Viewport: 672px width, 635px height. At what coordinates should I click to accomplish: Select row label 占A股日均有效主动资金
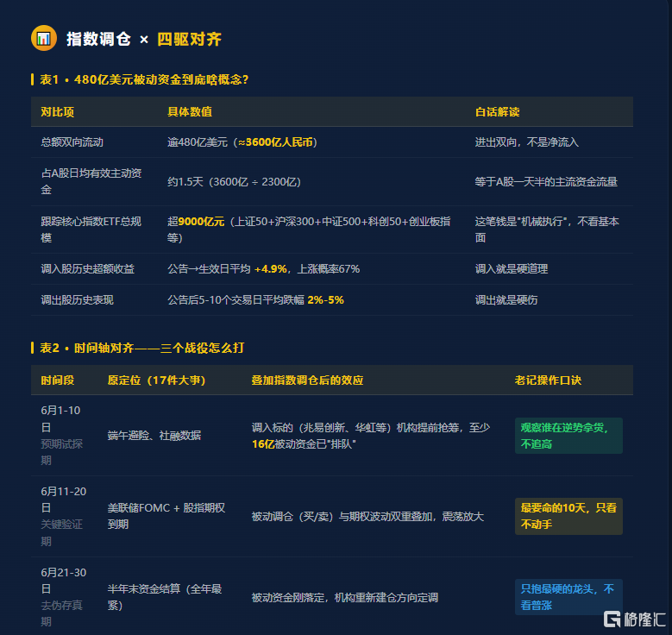pyautogui.click(x=91, y=181)
